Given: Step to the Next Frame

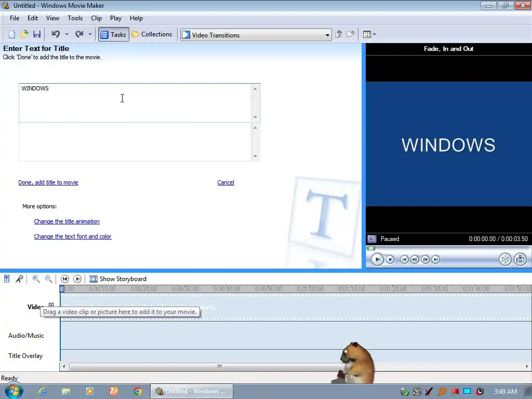Looking at the screenshot, I should pos(425,260).
